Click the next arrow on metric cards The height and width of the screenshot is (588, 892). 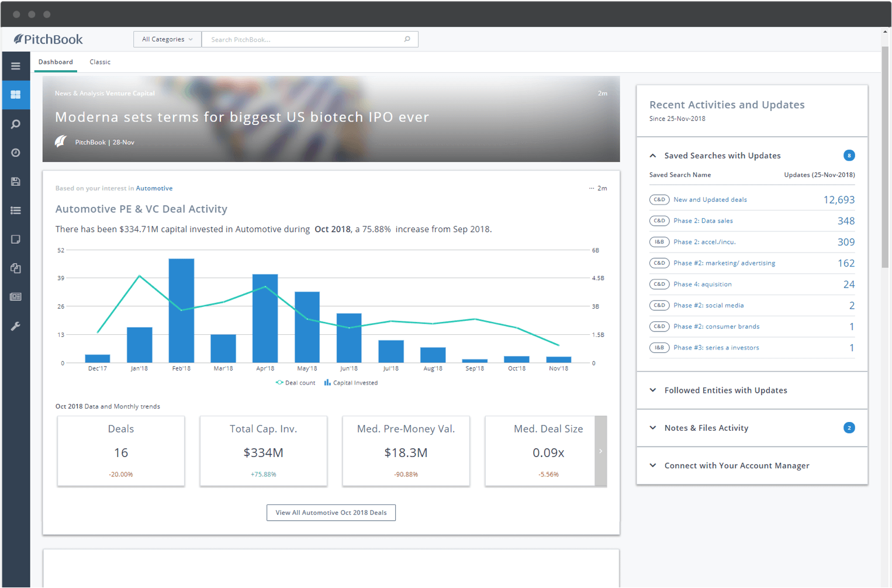[x=601, y=451]
